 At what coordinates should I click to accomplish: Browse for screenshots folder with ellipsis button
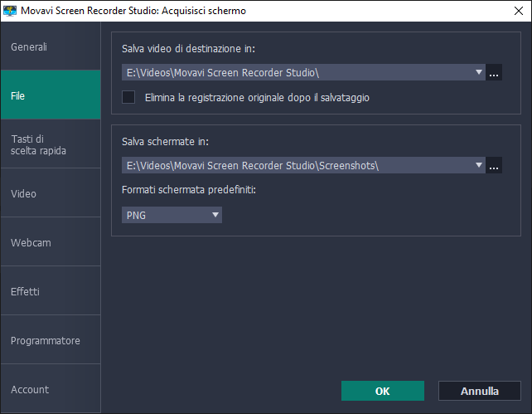(495, 166)
